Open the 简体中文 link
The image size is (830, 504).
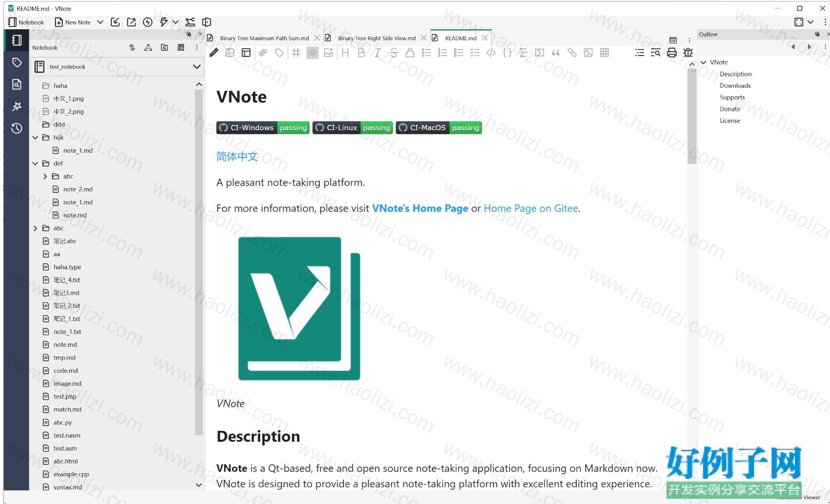coord(237,157)
